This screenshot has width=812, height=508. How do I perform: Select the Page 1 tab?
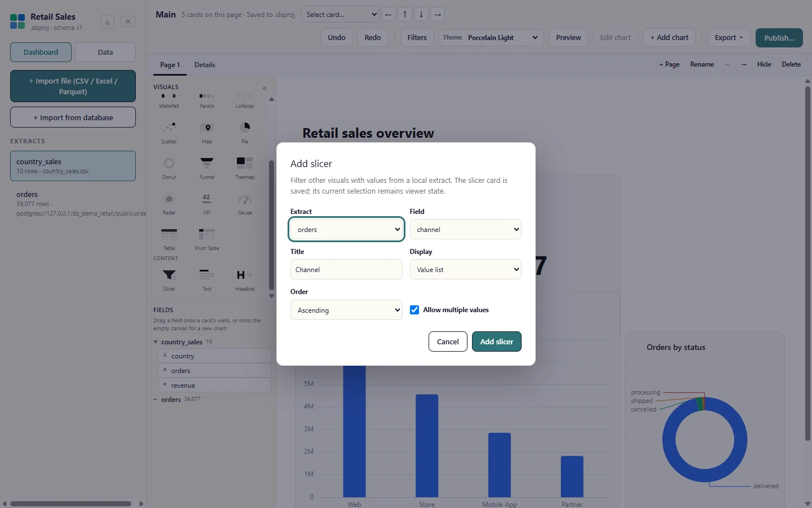(x=170, y=65)
